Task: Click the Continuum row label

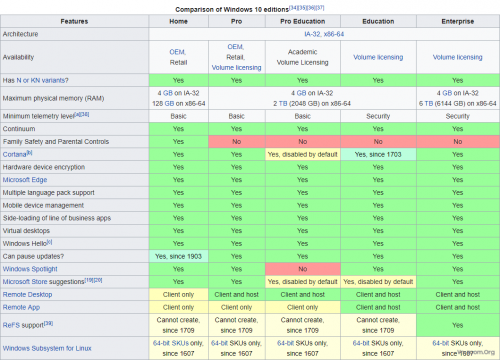Action: tap(19, 129)
